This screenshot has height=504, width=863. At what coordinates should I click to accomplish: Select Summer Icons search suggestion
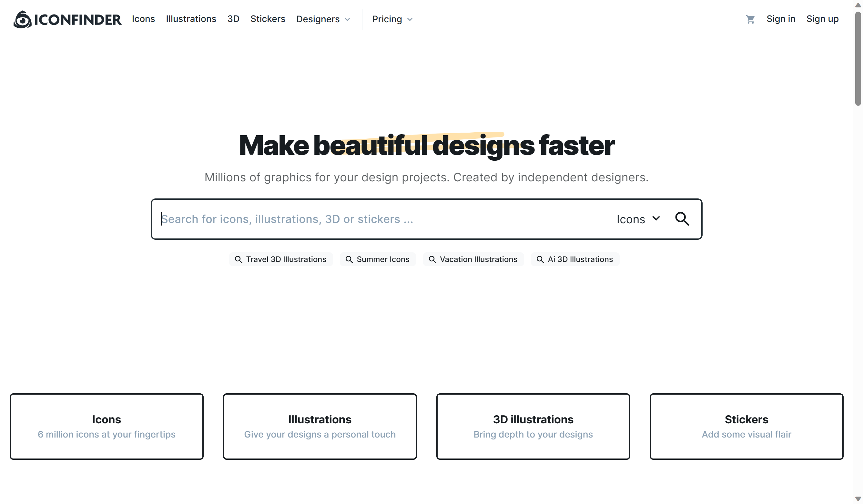[x=378, y=259]
